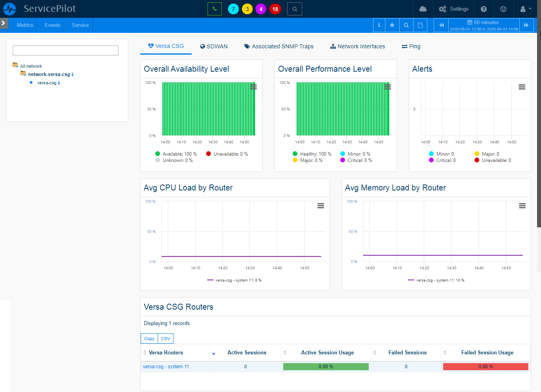Image resolution: width=541 pixels, height=392 pixels.
Task: Click the red 18 critical alerts badge
Action: (x=275, y=9)
